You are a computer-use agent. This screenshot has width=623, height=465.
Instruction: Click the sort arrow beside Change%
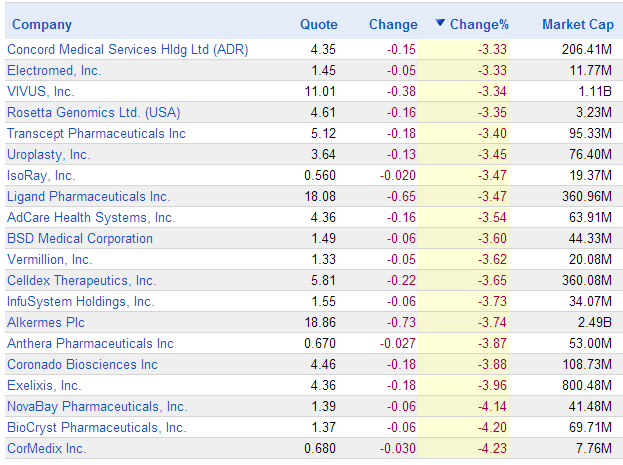pyautogui.click(x=441, y=24)
